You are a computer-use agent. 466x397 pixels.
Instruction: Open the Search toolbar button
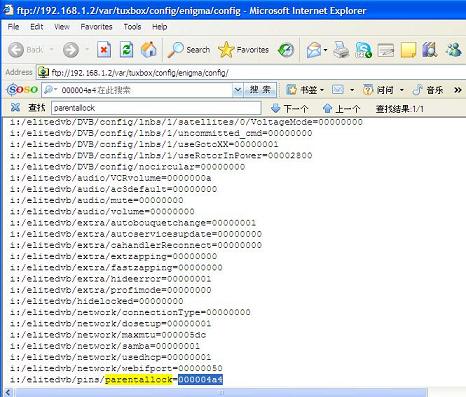189,50
